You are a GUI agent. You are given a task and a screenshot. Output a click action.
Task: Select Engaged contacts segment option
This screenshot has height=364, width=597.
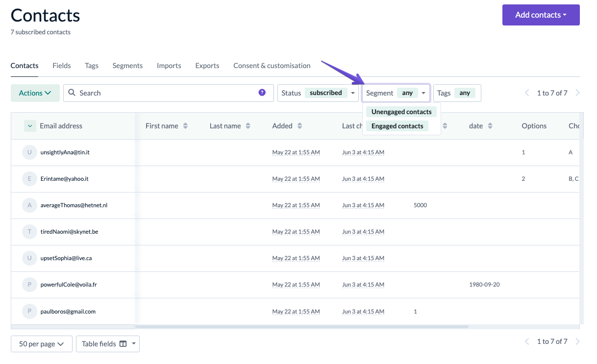coord(397,126)
